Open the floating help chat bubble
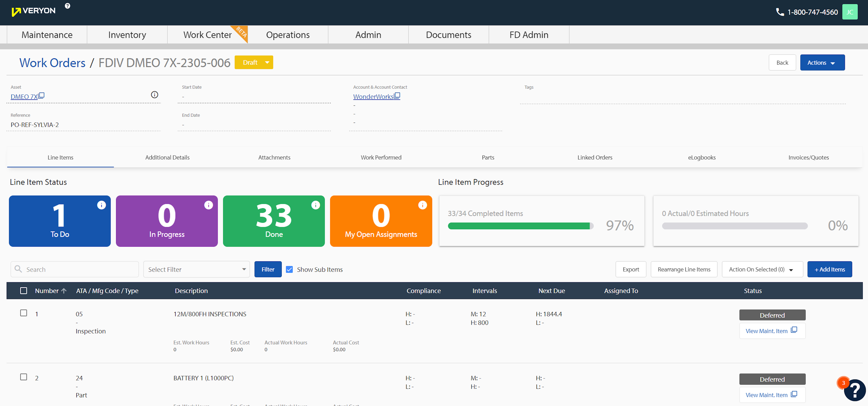 click(855, 390)
